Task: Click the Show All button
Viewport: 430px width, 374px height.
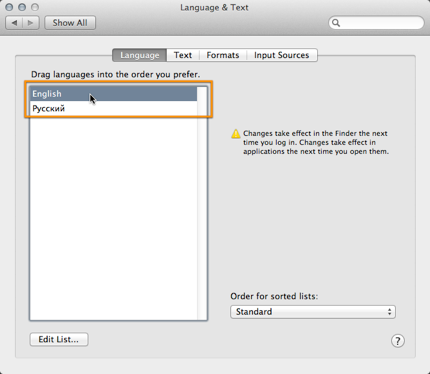Action: (x=70, y=23)
